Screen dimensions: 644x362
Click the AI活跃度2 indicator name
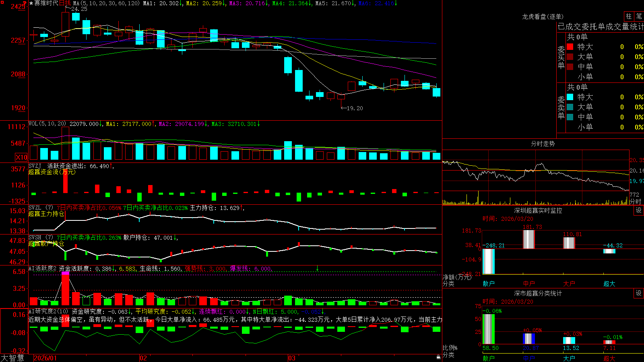(43, 269)
